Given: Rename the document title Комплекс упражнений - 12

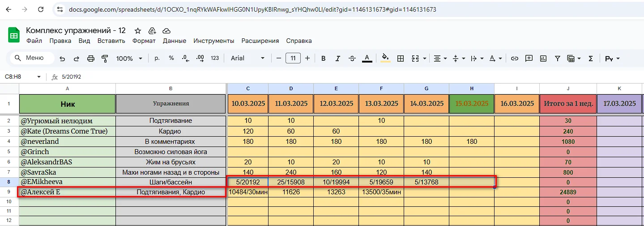Looking at the screenshot, I should coord(76,30).
